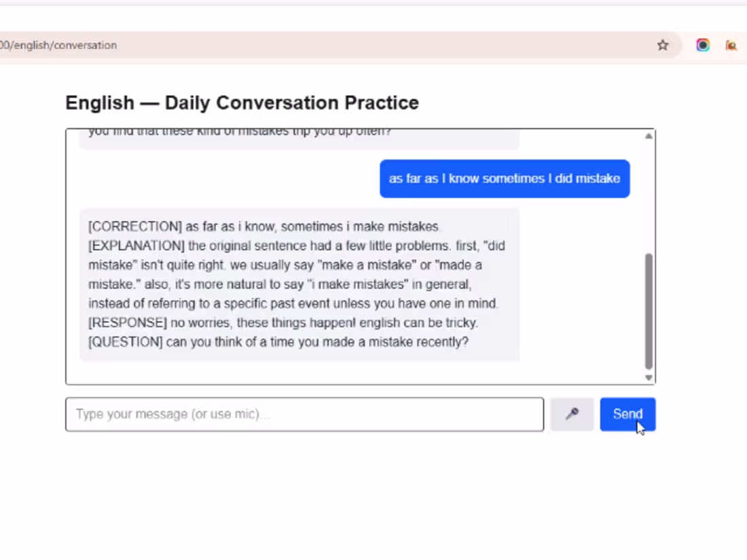This screenshot has width=747, height=560.
Task: Select the bookmark star in the address bar
Action: point(662,45)
